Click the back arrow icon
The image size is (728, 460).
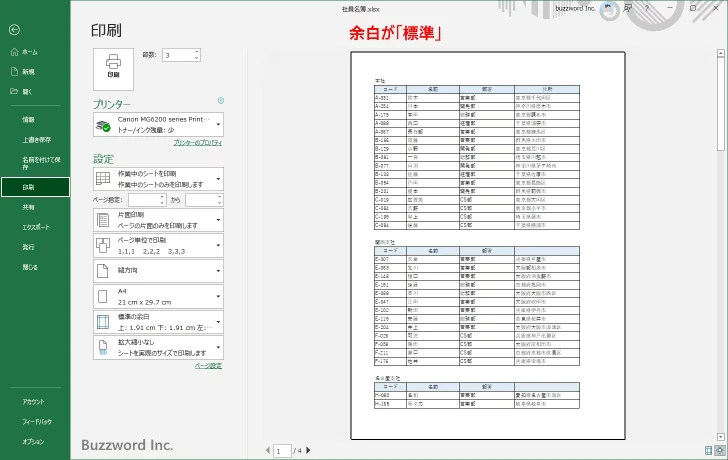click(x=14, y=30)
